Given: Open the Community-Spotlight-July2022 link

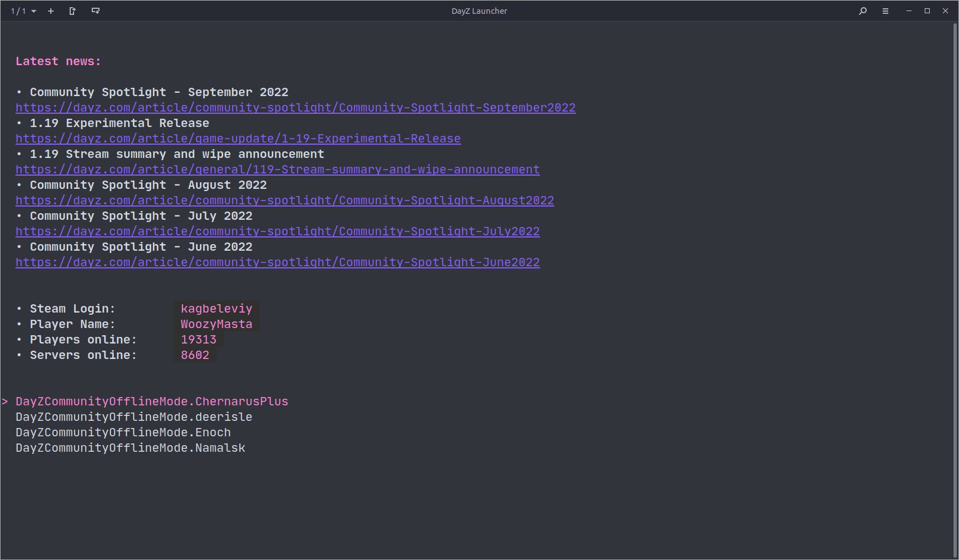Looking at the screenshot, I should [277, 231].
